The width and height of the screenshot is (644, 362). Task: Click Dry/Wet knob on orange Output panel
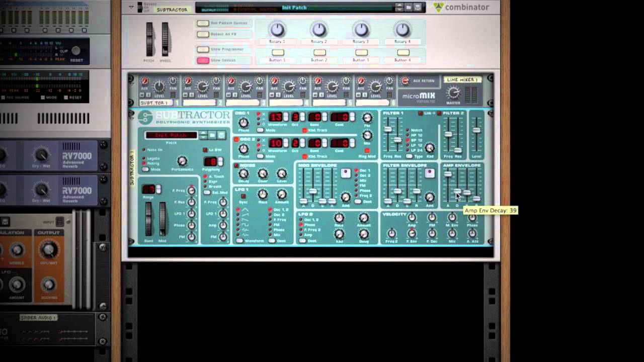[x=49, y=250]
